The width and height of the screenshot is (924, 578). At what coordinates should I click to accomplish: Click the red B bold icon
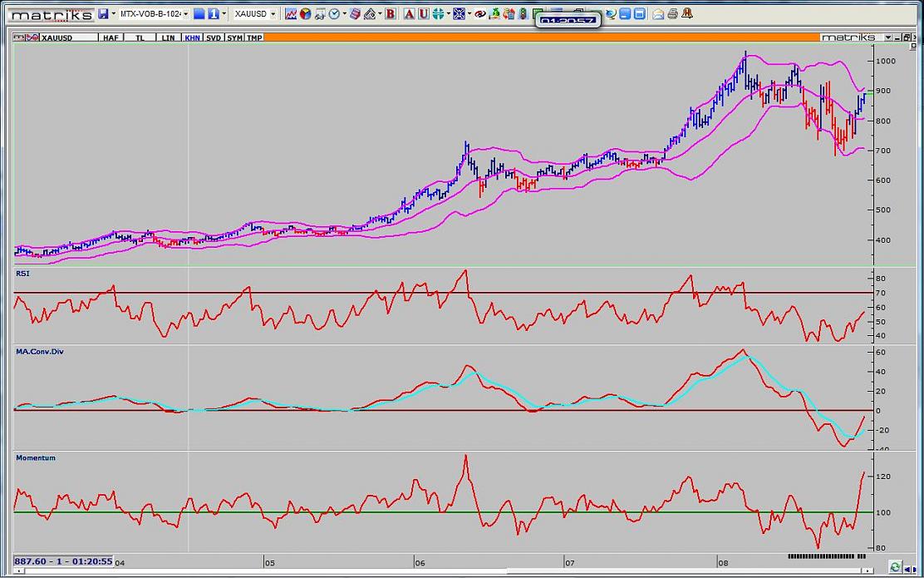tap(391, 14)
